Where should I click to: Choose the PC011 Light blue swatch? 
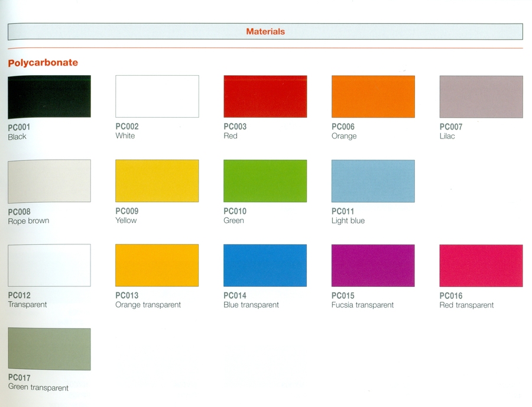(373, 181)
